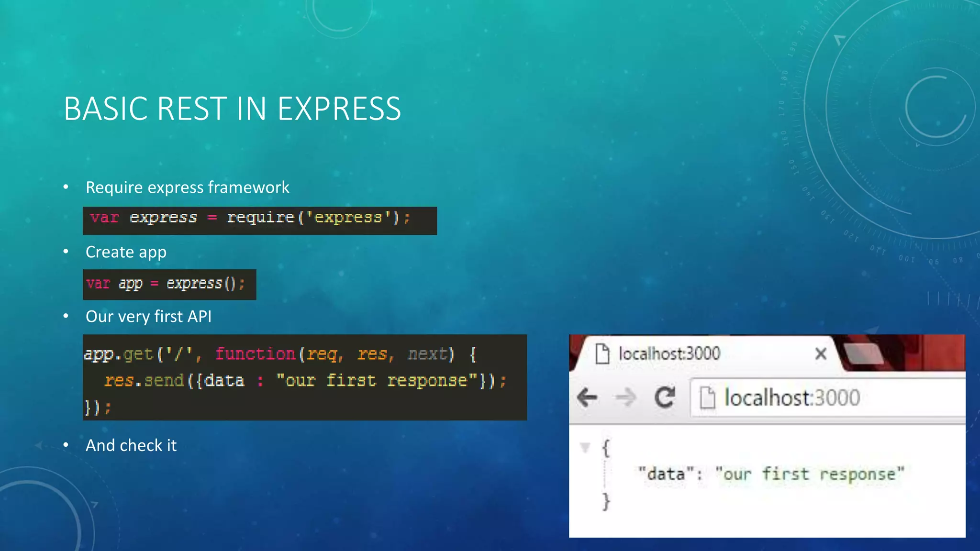Collapse the JSON object with the triangle

coord(585,448)
